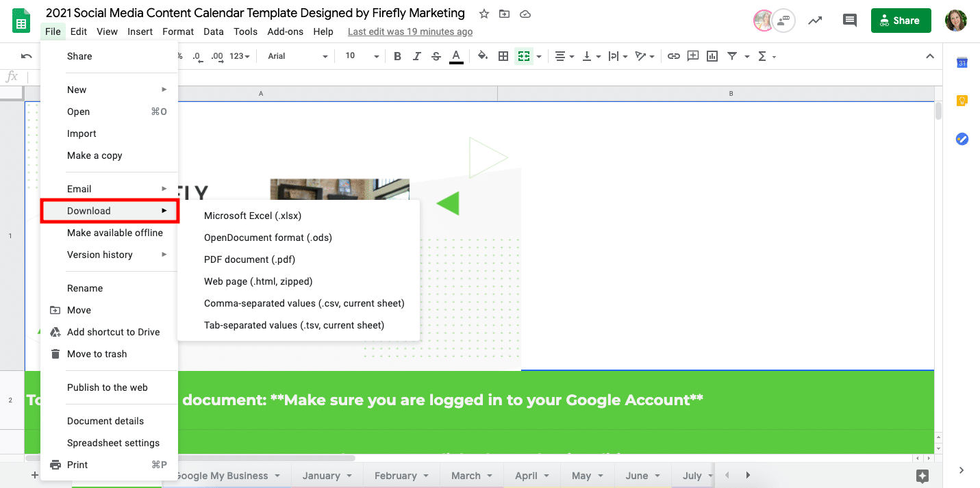Decrease decimal places button
Image resolution: width=980 pixels, height=488 pixels.
coord(199,56)
